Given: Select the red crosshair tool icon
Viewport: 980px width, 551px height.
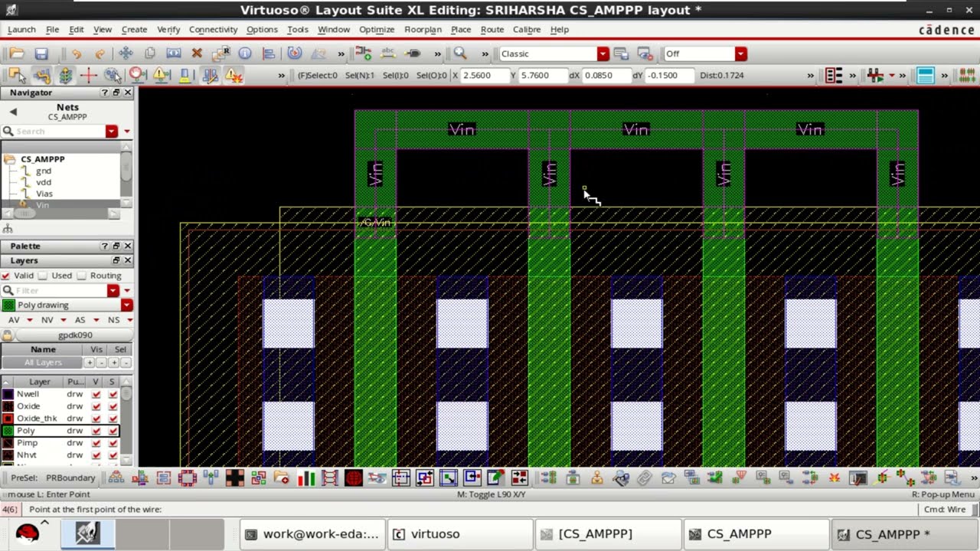Looking at the screenshot, I should point(89,75).
